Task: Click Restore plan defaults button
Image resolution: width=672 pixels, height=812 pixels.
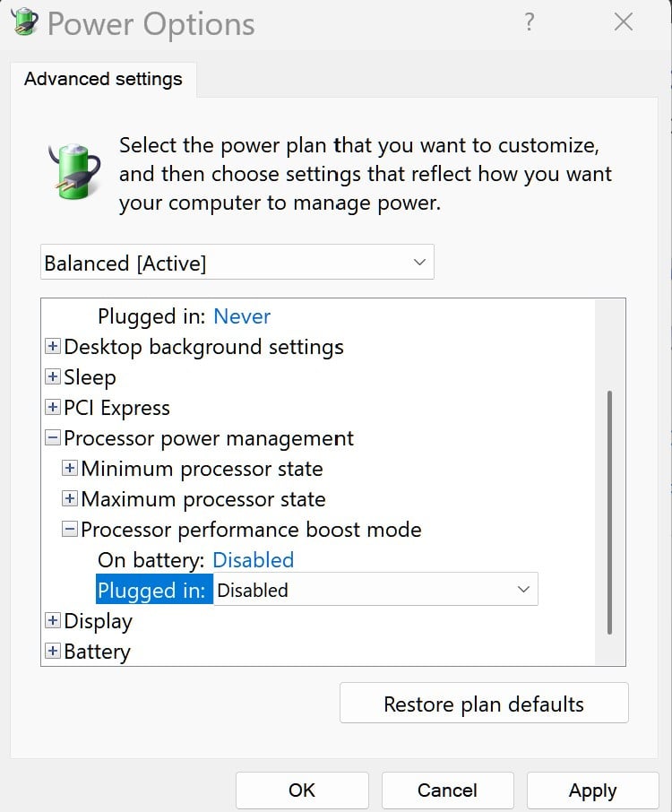Action: [x=484, y=703]
